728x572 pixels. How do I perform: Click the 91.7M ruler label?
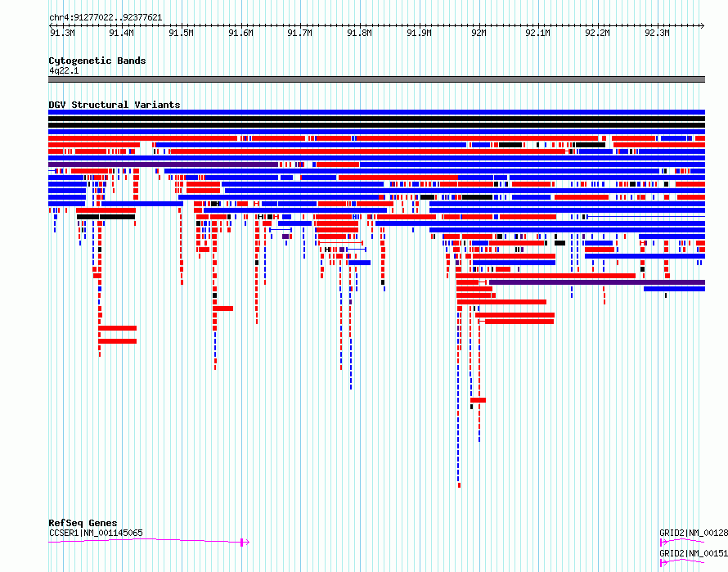pyautogui.click(x=300, y=33)
